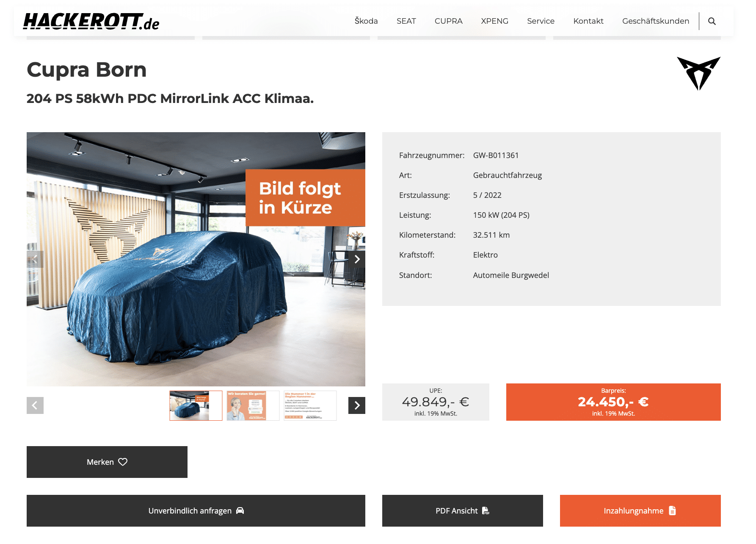756x544 pixels.
Task: Open the search magnifier icon
Action: [x=712, y=21]
